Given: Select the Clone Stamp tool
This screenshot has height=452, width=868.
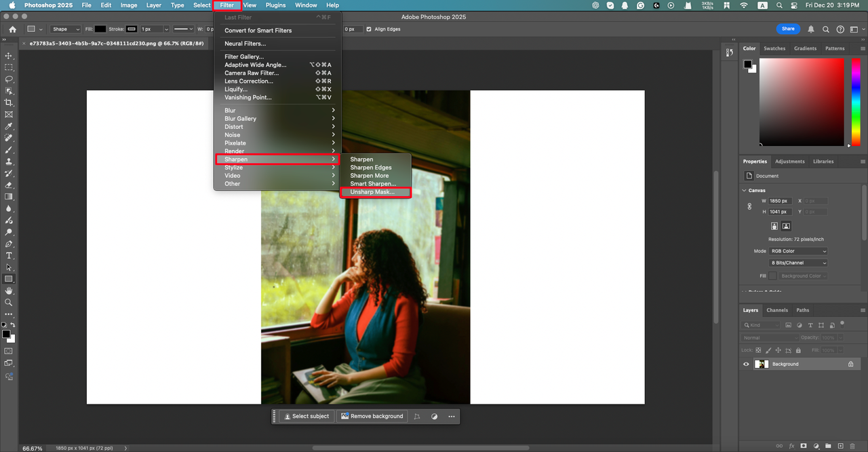Looking at the screenshot, I should click(x=9, y=162).
